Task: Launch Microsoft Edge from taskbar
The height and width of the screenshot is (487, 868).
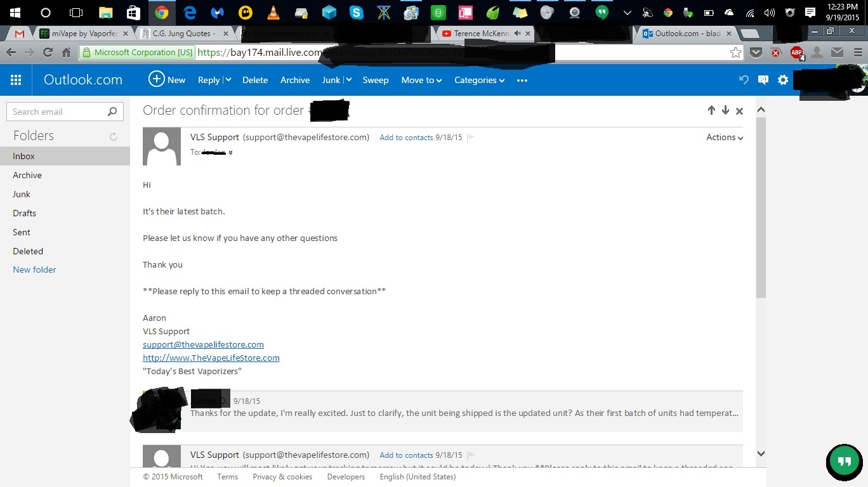Action: 190,12
